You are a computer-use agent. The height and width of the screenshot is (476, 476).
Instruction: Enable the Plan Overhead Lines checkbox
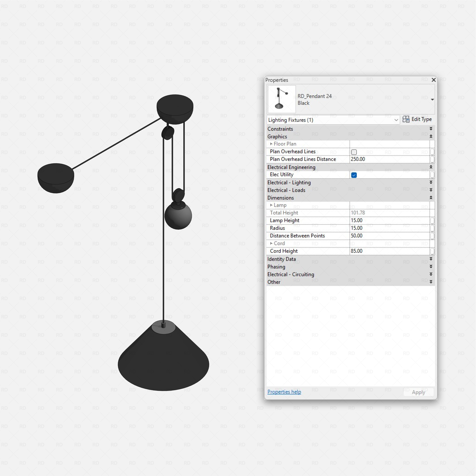(354, 152)
